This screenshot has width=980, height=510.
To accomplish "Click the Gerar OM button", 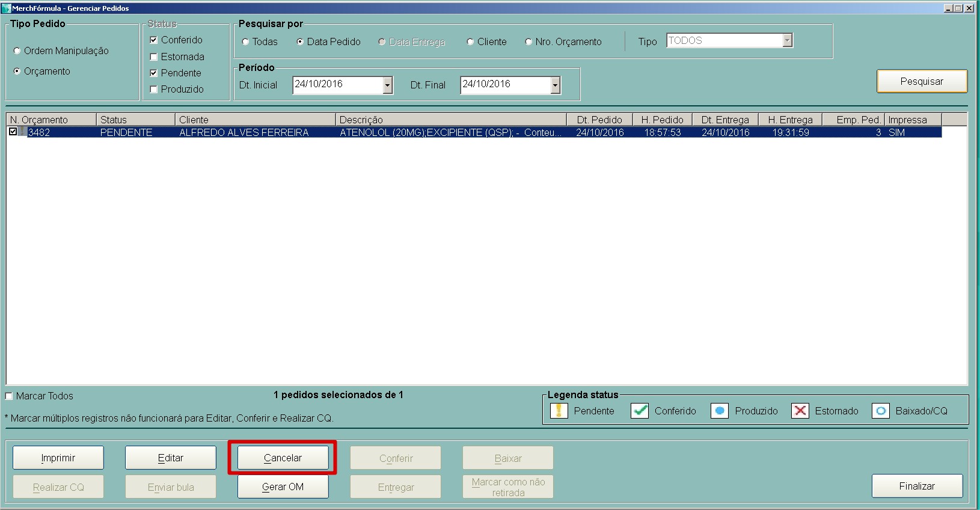I will pyautogui.click(x=283, y=487).
